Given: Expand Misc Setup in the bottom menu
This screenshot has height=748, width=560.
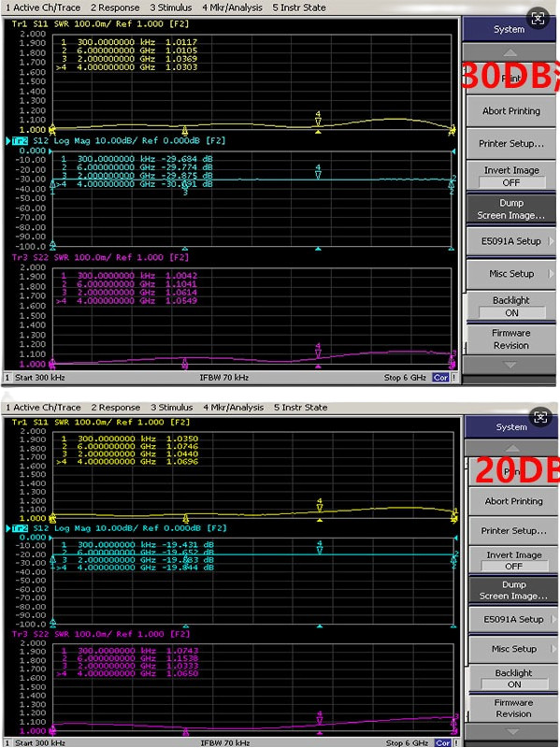Looking at the screenshot, I should click(513, 649).
